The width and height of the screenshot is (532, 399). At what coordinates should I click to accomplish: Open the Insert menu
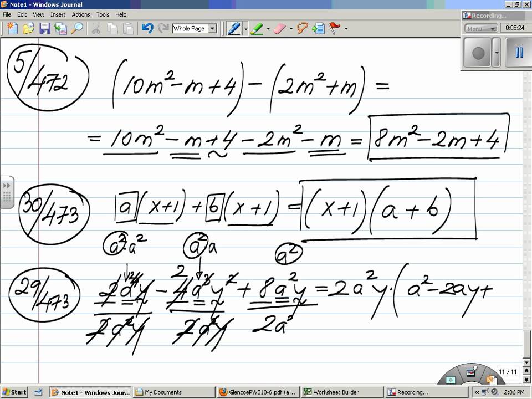click(58, 14)
